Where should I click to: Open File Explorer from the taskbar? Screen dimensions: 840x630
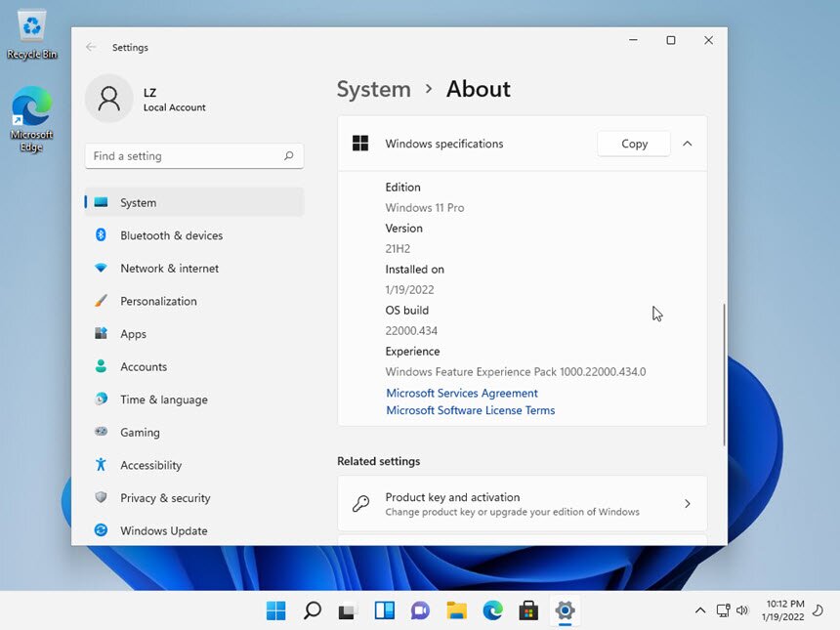pyautogui.click(x=457, y=610)
